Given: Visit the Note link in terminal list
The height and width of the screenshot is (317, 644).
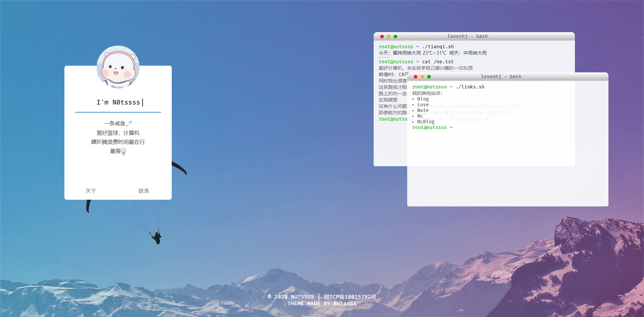Looking at the screenshot, I should tap(423, 111).
